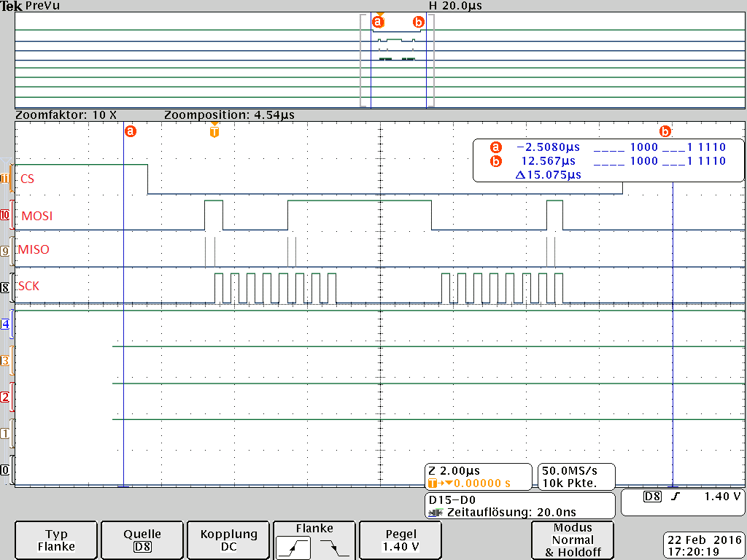747x560 pixels.
Task: Click the SCK signal label
Action: [x=28, y=286]
